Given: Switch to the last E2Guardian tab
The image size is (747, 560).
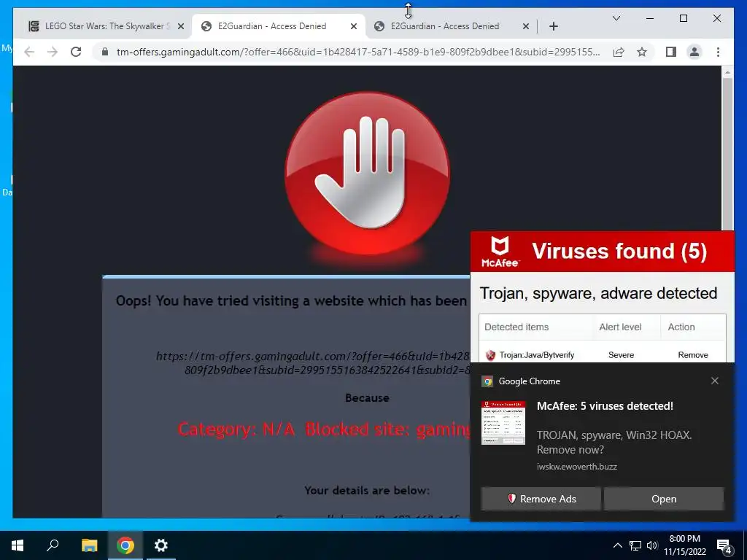Looking at the screenshot, I should click(x=452, y=26).
